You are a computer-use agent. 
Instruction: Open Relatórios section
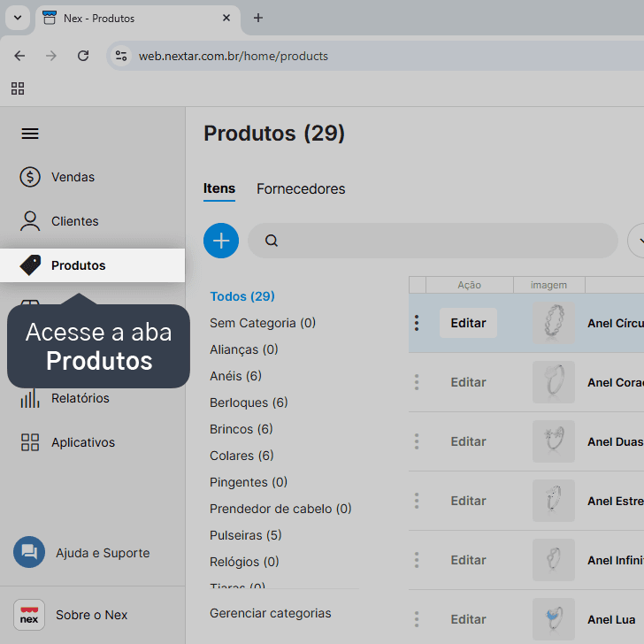65,398
